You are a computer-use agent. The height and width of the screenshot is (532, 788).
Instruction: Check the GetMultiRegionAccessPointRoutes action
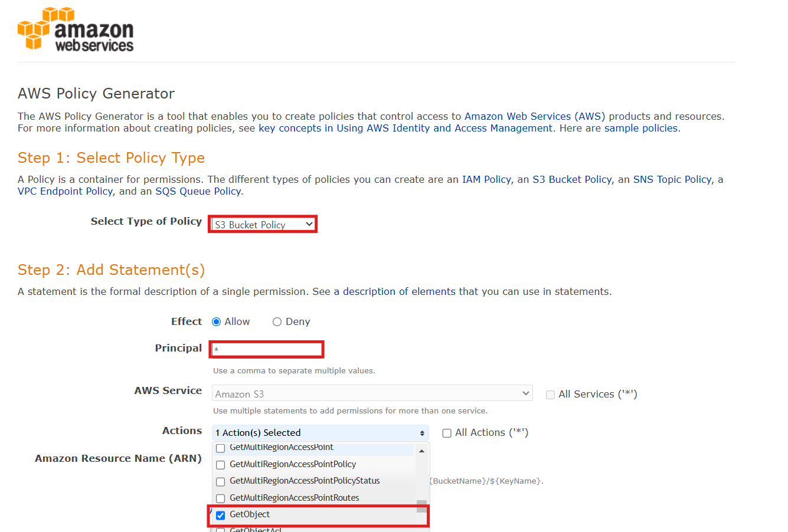(x=221, y=498)
